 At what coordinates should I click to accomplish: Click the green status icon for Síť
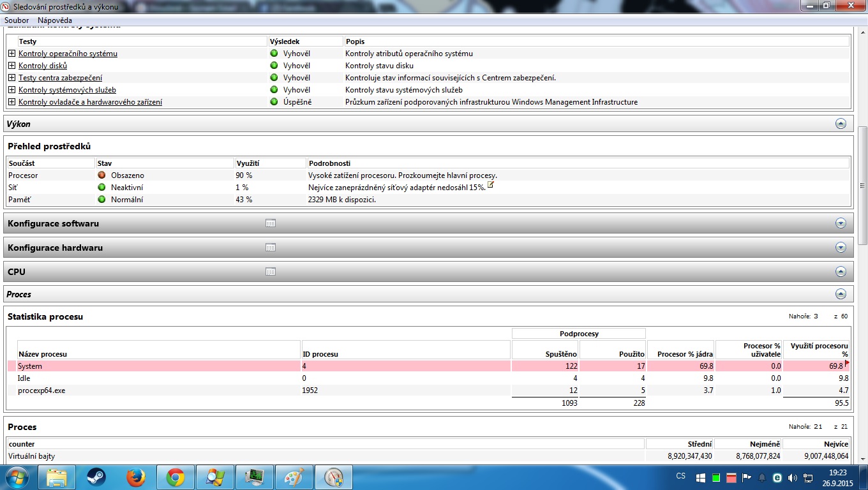tap(101, 187)
